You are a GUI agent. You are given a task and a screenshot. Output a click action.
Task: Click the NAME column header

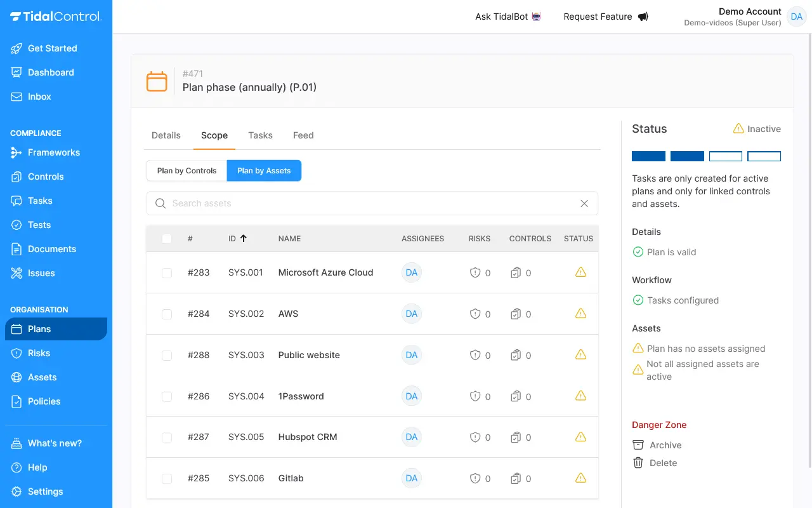289,239
